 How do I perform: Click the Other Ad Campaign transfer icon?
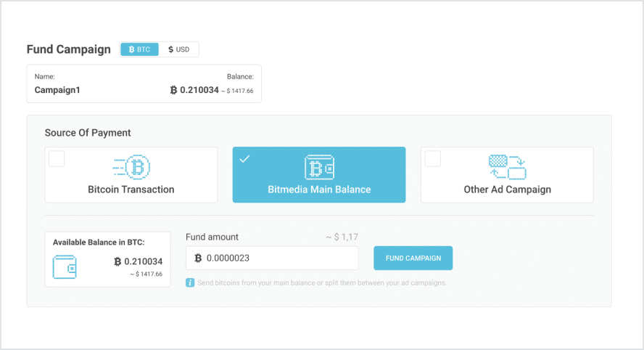(507, 168)
